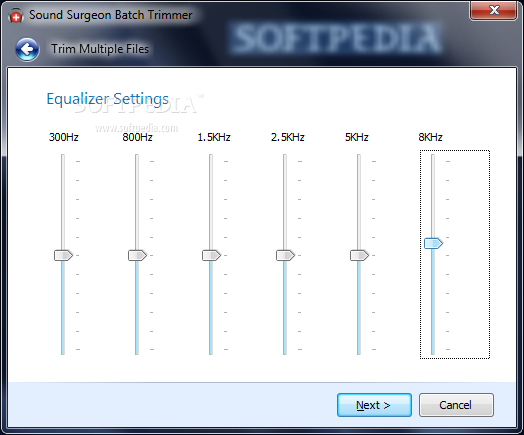Click the 2.5KHz label

point(288,137)
